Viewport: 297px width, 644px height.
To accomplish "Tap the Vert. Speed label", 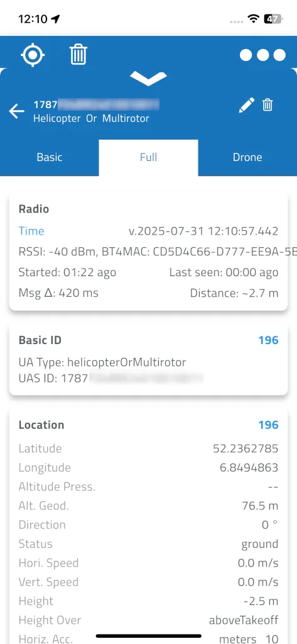I will click(x=48, y=582).
